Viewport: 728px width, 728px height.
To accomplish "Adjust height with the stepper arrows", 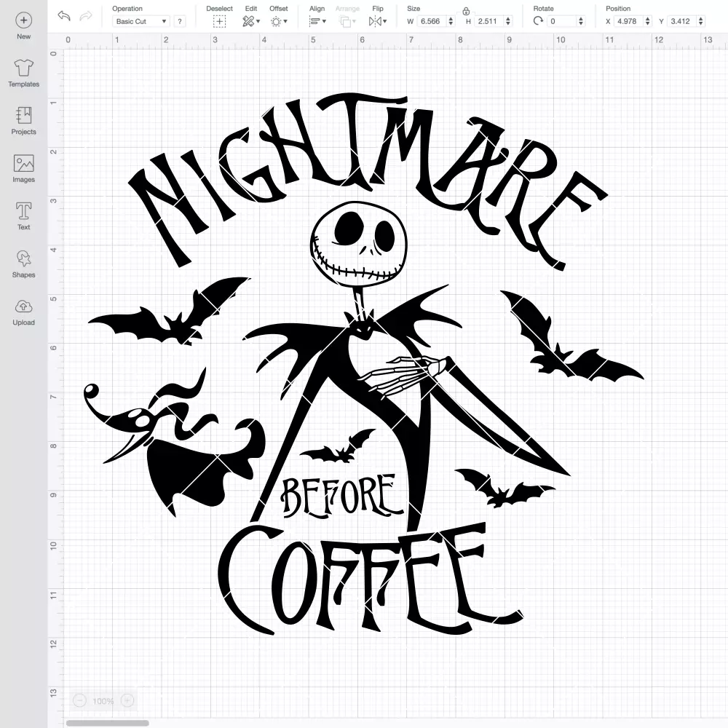I will [x=508, y=21].
